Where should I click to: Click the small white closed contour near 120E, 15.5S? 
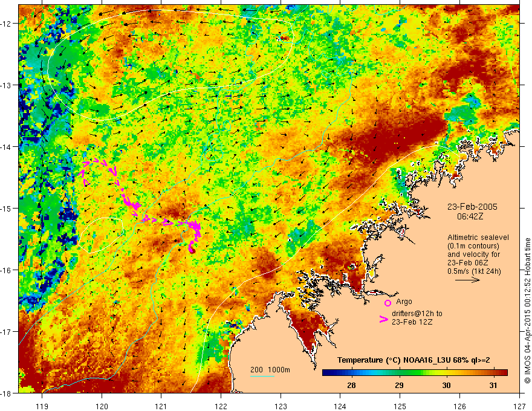pyautogui.click(x=101, y=235)
